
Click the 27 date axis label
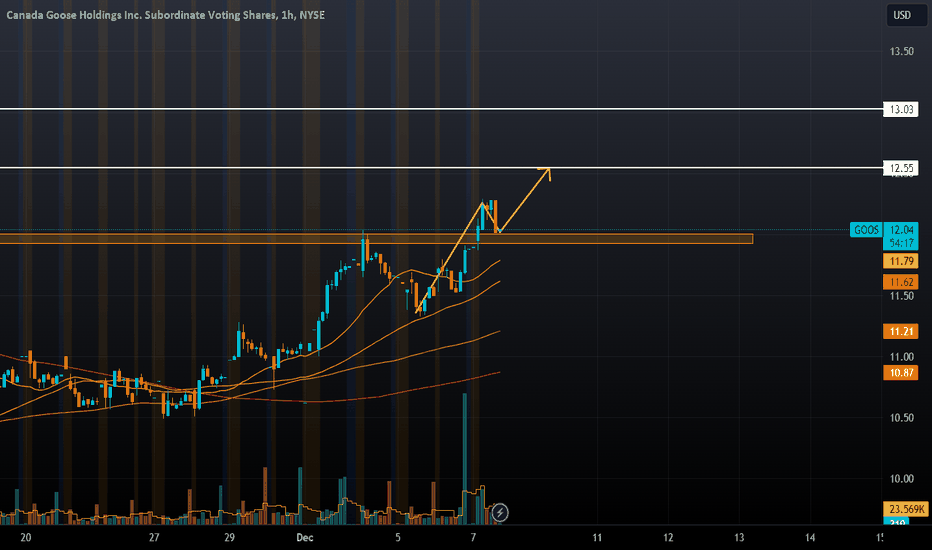154,538
